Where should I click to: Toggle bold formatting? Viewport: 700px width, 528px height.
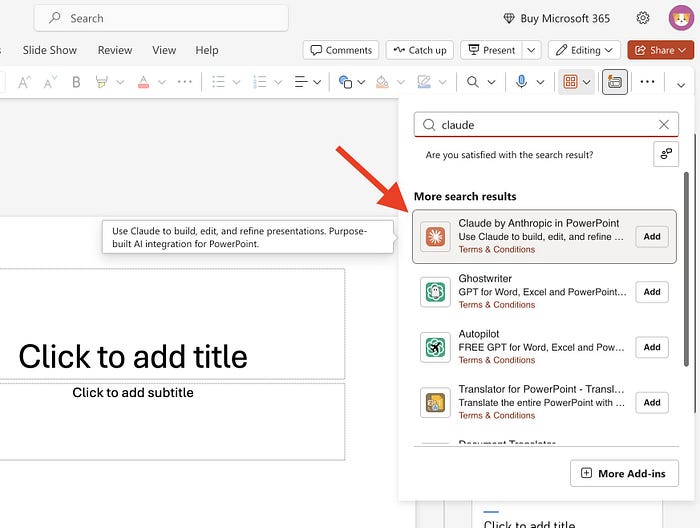click(x=76, y=82)
